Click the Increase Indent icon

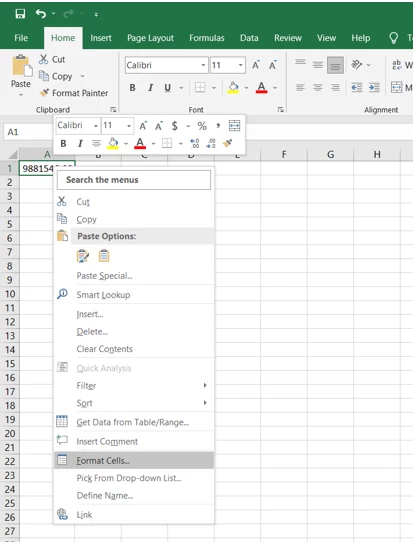click(374, 87)
